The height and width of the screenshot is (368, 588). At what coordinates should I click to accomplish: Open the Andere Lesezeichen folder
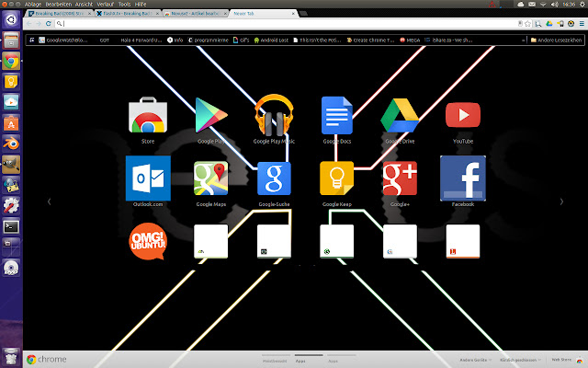click(556, 40)
